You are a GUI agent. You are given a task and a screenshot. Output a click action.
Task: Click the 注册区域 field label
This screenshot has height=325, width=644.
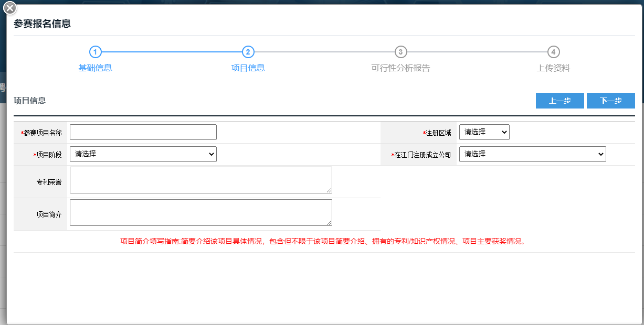[437, 133]
